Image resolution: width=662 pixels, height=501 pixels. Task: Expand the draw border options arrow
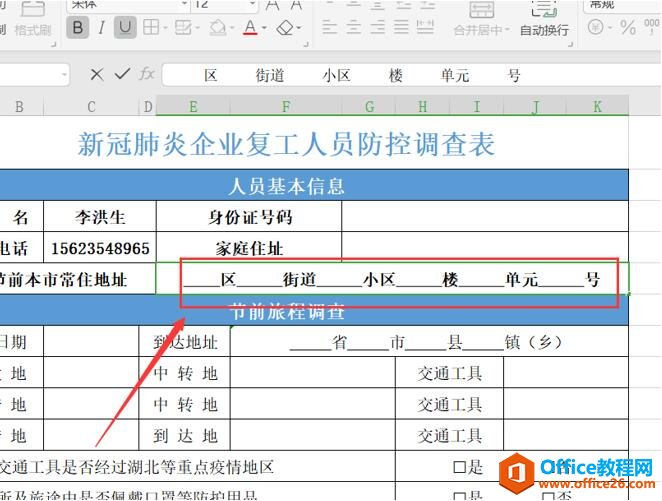[x=197, y=28]
